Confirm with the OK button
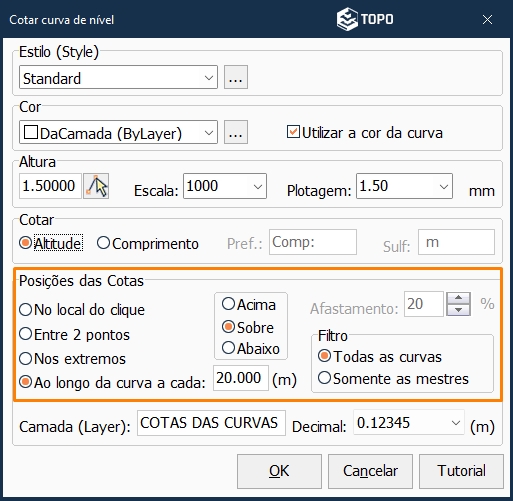Image resolution: width=513 pixels, height=501 pixels. click(279, 471)
